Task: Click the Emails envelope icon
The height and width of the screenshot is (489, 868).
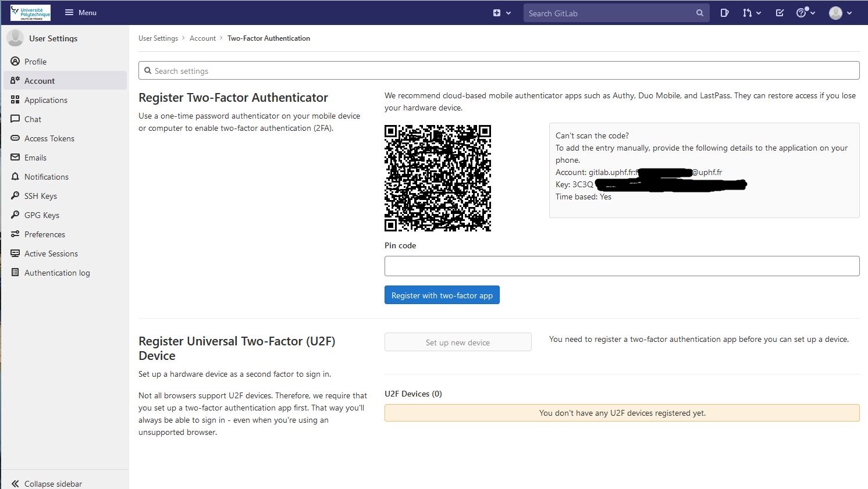Action: point(15,157)
